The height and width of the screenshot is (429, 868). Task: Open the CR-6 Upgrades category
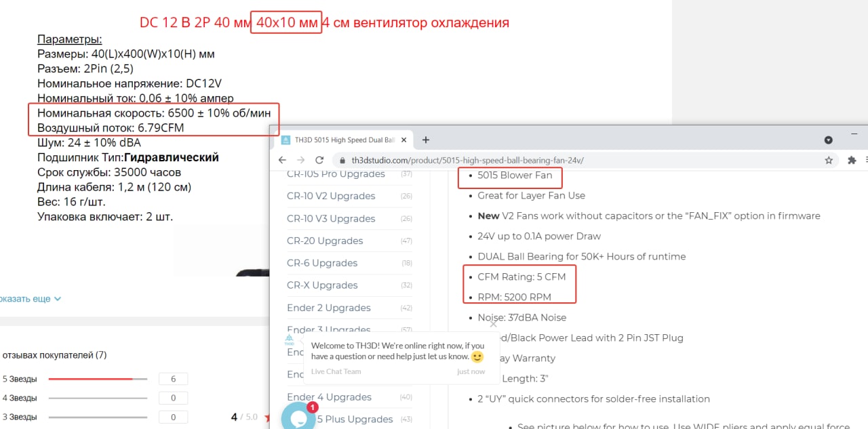[x=322, y=263]
